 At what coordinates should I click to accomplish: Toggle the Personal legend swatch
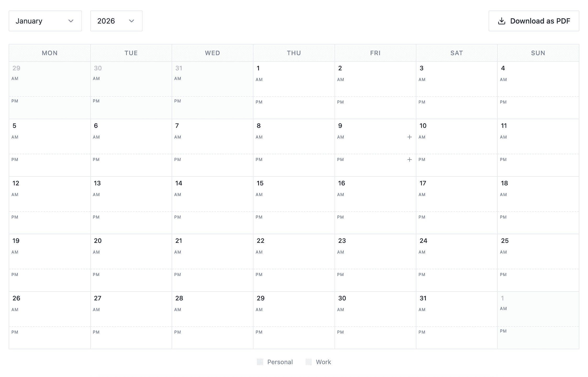[260, 362]
